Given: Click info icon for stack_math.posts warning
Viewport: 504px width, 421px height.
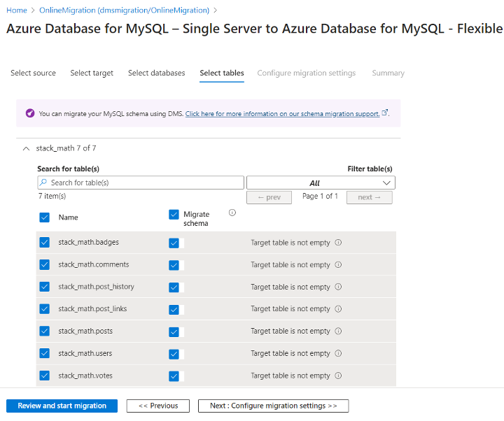Looking at the screenshot, I should [x=338, y=331].
